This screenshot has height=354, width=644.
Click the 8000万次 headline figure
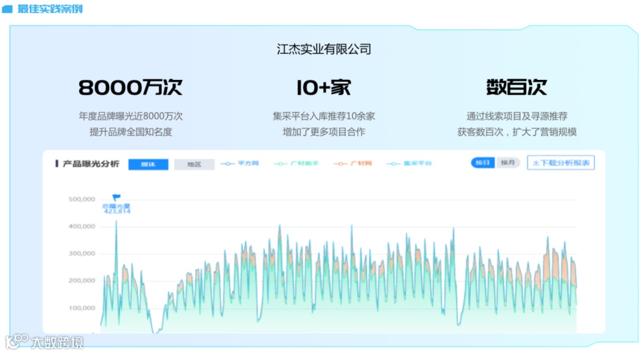point(130,88)
